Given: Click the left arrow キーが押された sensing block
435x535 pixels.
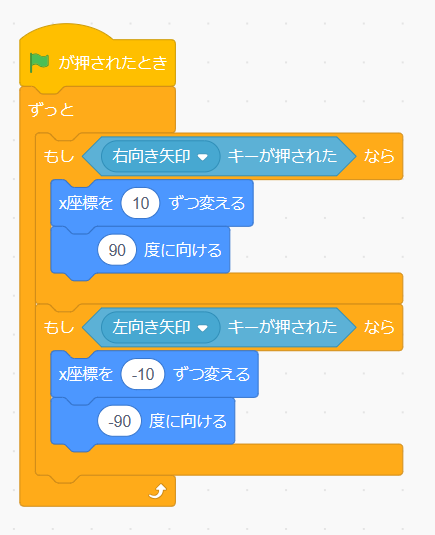Looking at the screenshot, I should [x=219, y=327].
